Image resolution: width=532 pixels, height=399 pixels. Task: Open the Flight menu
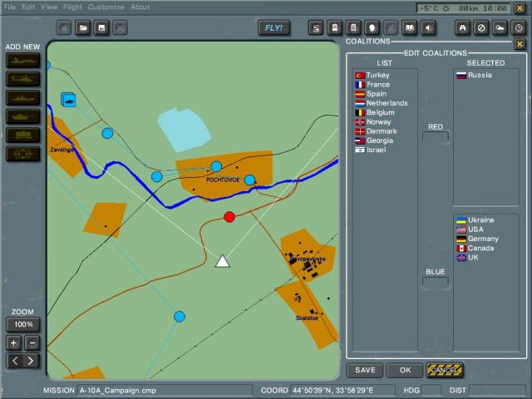click(x=72, y=7)
